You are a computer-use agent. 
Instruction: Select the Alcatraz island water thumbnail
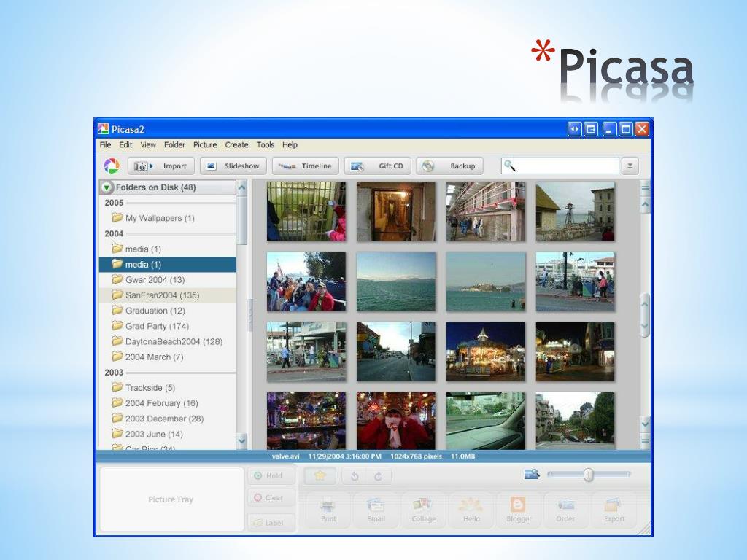coord(485,281)
